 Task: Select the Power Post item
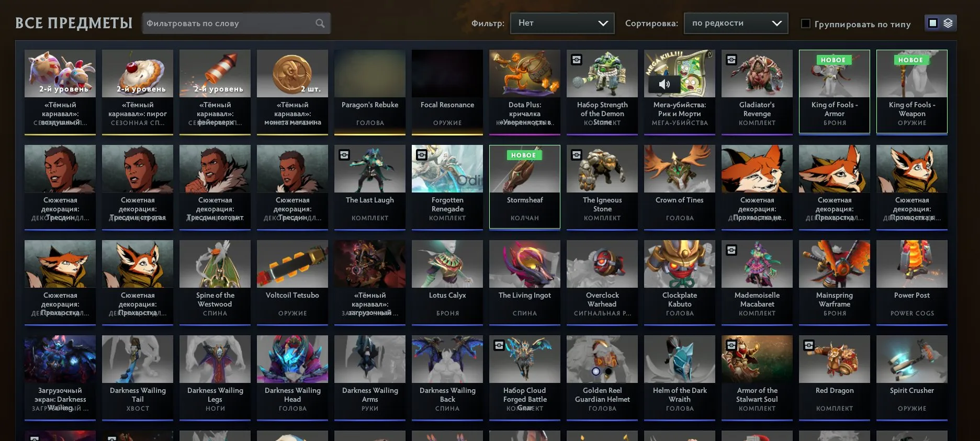click(x=912, y=282)
